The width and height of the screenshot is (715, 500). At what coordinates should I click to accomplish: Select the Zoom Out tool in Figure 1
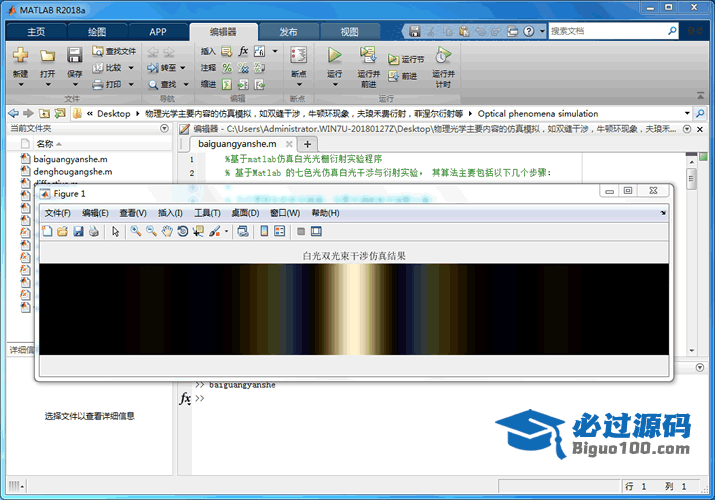coord(151,231)
